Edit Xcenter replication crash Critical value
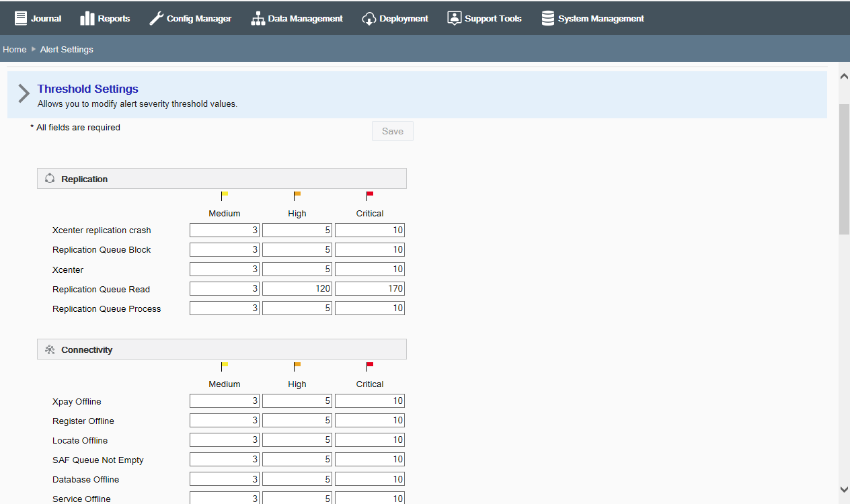Screen dimensions: 850x504 370,230
